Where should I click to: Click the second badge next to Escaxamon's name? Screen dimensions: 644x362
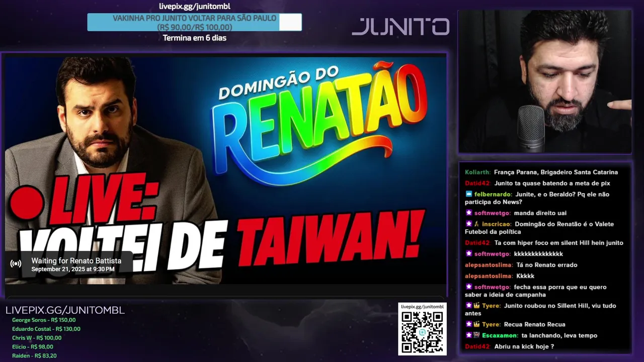[476, 335]
